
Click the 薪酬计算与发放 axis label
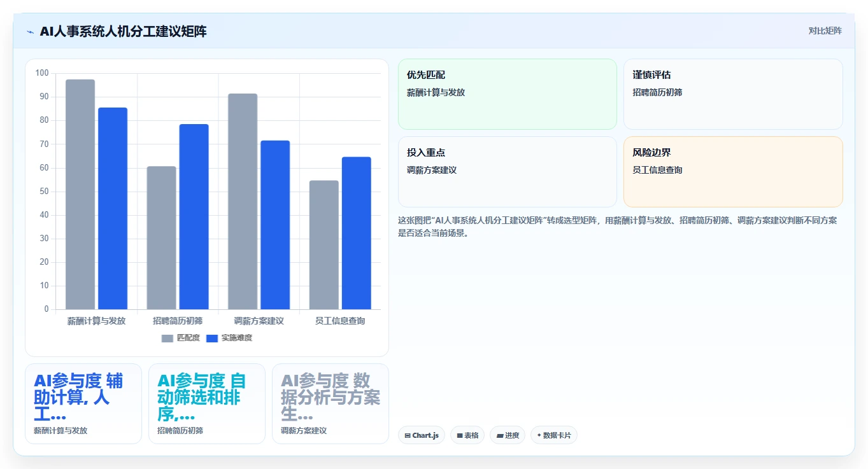[x=96, y=321]
